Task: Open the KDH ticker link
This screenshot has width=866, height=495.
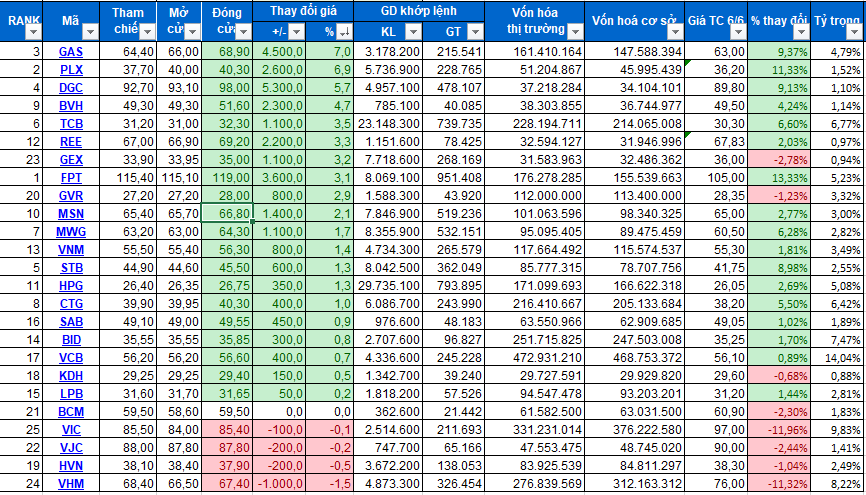Action: click(x=71, y=375)
